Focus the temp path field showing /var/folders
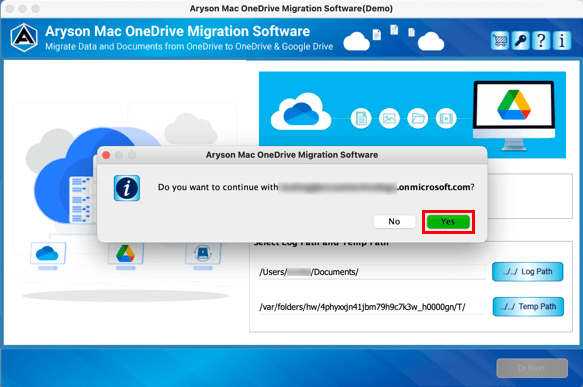Viewport: 583px width, 387px height. [372, 307]
